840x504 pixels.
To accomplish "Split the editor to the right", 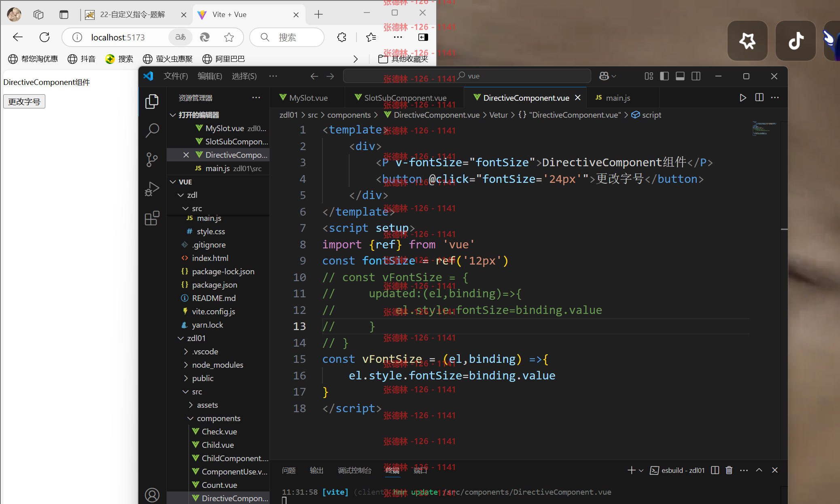I will [759, 97].
